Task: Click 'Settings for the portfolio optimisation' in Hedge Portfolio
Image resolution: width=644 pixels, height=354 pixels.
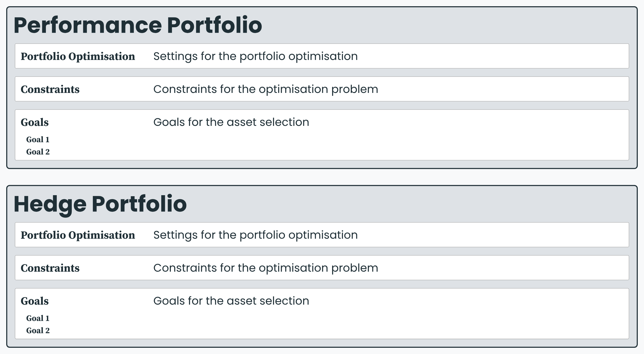Action: click(255, 235)
